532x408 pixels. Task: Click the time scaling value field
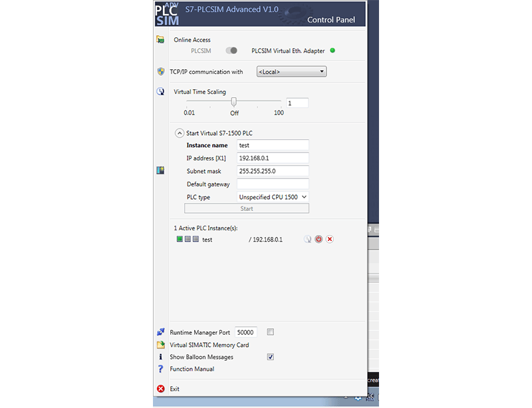tap(297, 103)
